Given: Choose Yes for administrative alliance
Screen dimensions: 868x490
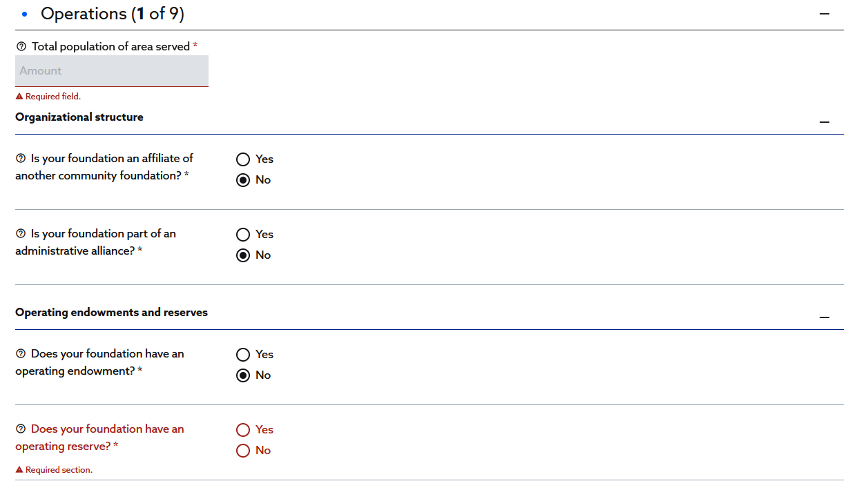Looking at the screenshot, I should 243,235.
